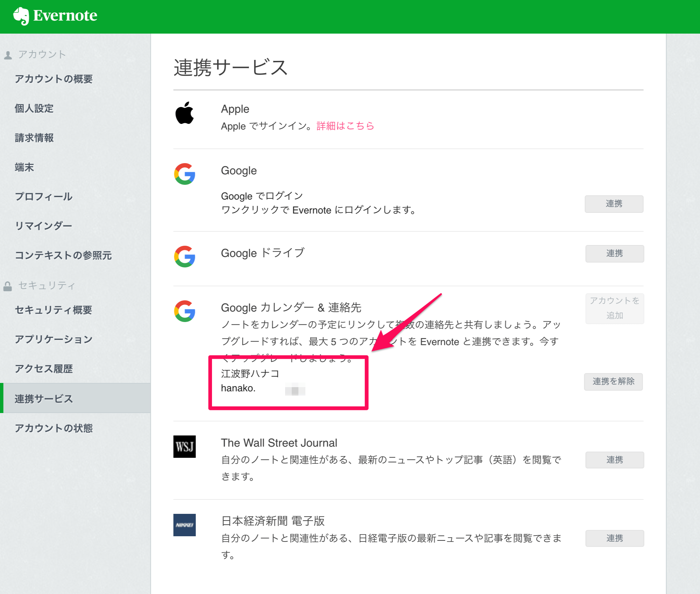Click the アカウント person icon in sidebar
700x594 pixels.
click(8, 55)
